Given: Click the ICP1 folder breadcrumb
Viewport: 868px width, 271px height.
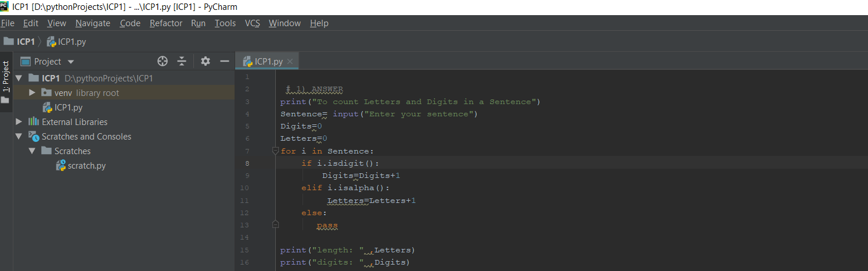Looking at the screenshot, I should pyautogui.click(x=20, y=42).
